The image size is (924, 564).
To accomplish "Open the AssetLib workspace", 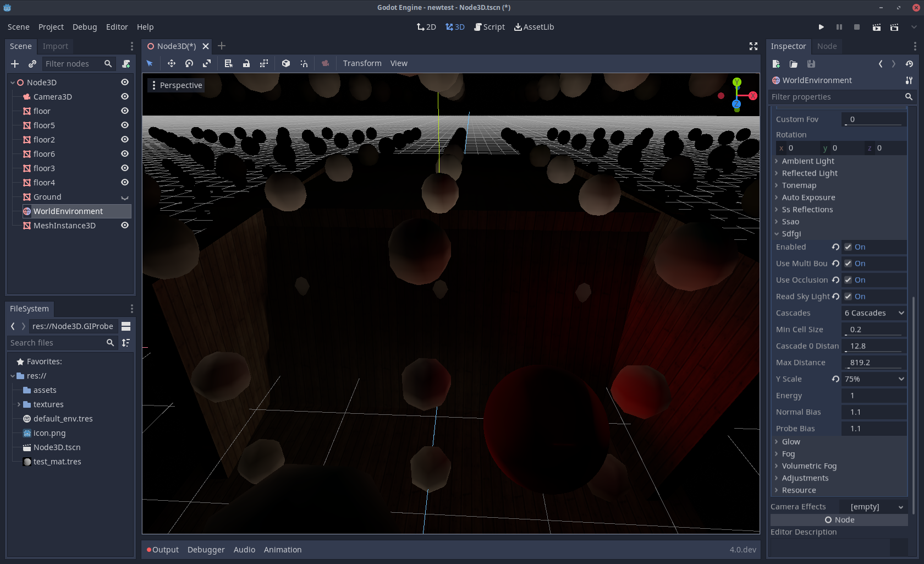I will click(x=533, y=26).
